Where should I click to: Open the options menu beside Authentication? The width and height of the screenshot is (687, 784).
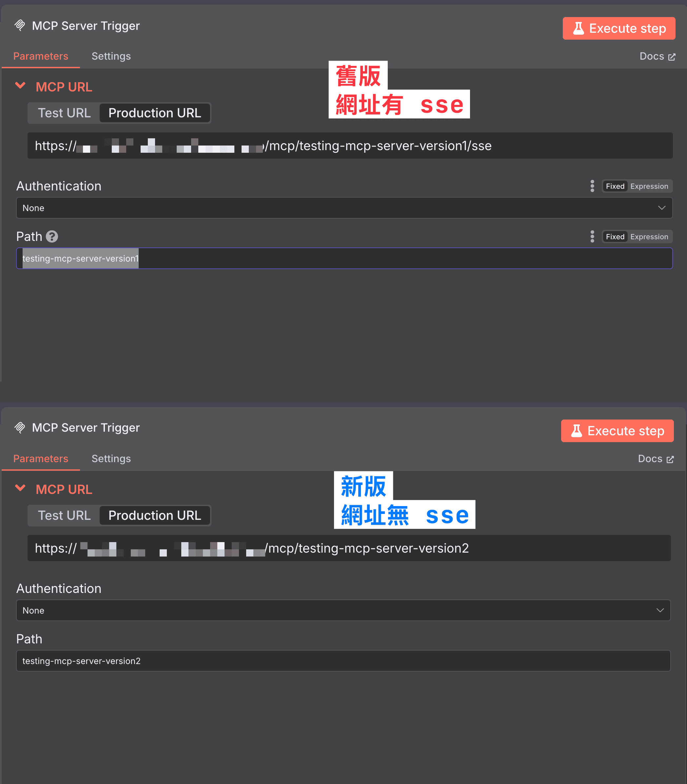[x=592, y=186]
